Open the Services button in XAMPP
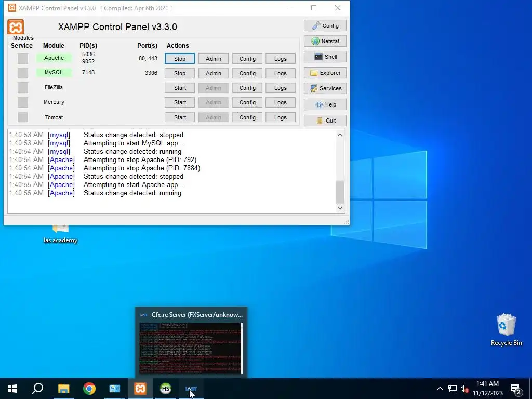 (325, 88)
